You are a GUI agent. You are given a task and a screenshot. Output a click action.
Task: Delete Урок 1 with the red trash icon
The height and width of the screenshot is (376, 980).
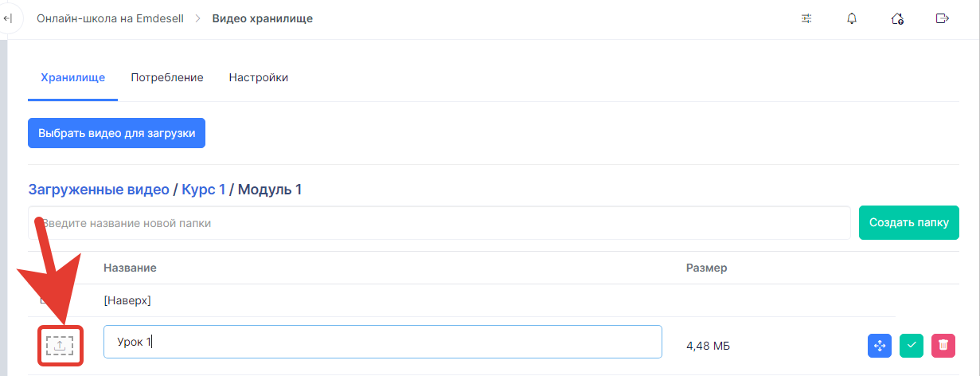[943, 345]
